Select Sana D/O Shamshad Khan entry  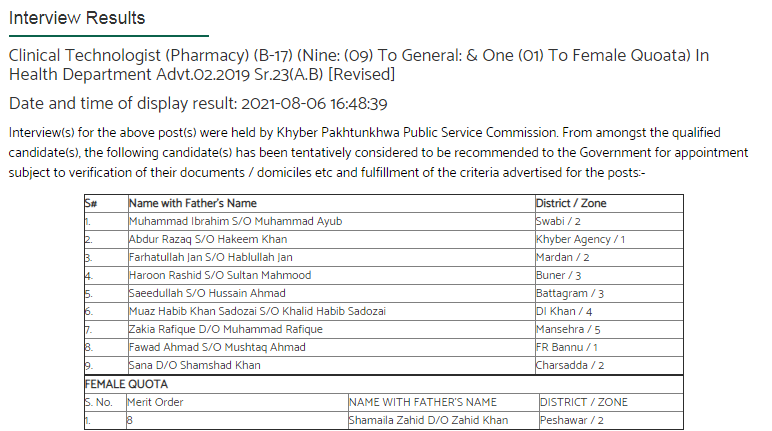pyautogui.click(x=194, y=365)
